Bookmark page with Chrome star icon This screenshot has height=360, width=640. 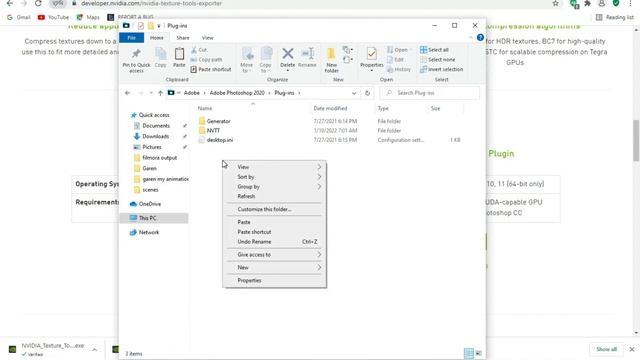click(x=556, y=4)
